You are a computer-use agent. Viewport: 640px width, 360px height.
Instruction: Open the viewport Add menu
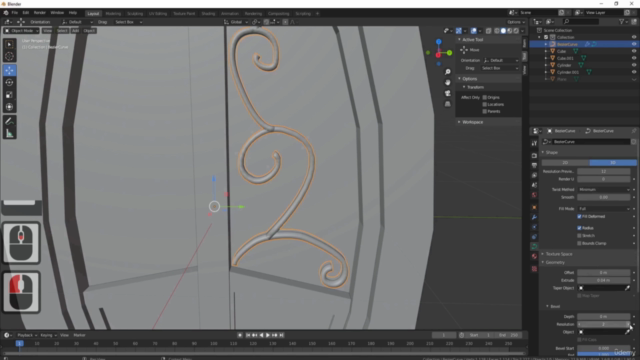75,31
